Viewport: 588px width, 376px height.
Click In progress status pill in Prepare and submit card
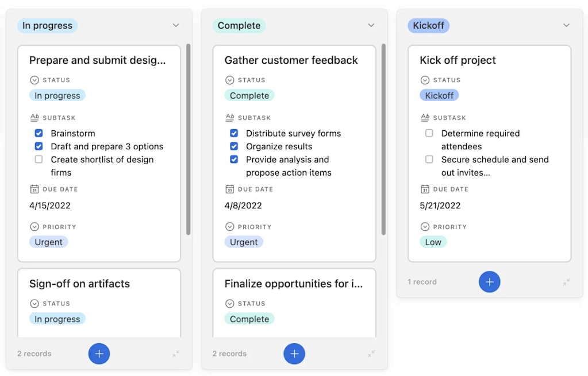[57, 95]
